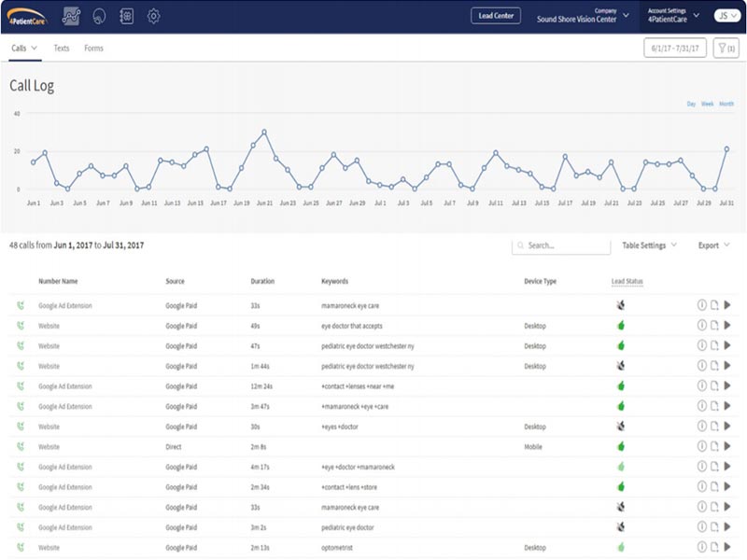Image resolution: width=747 pixels, height=560 pixels.
Task: Open the Export dropdown
Action: click(713, 245)
